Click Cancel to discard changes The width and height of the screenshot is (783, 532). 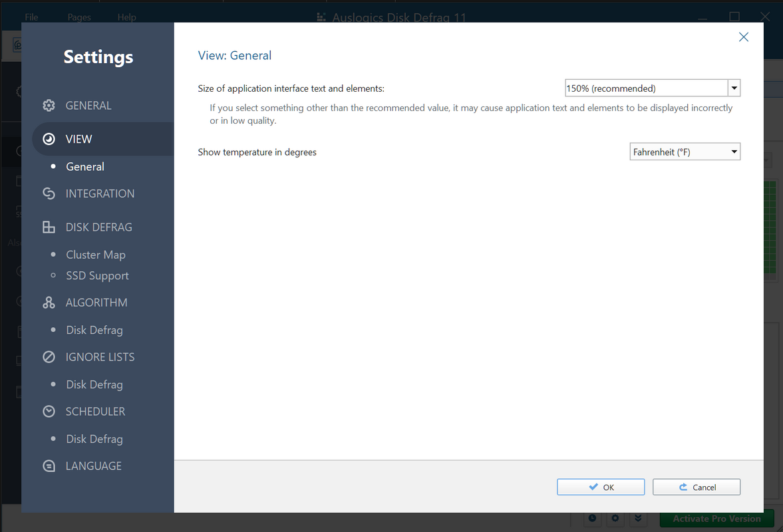click(x=697, y=487)
